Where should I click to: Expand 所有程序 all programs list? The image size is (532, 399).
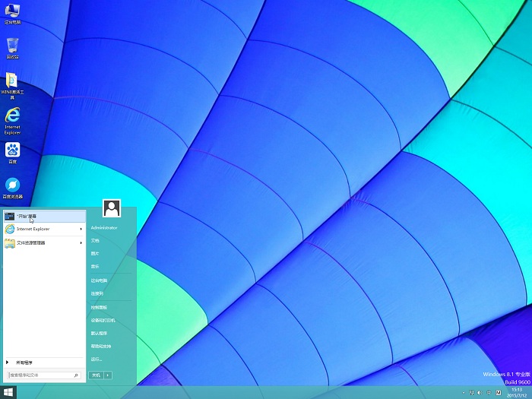[x=23, y=363]
